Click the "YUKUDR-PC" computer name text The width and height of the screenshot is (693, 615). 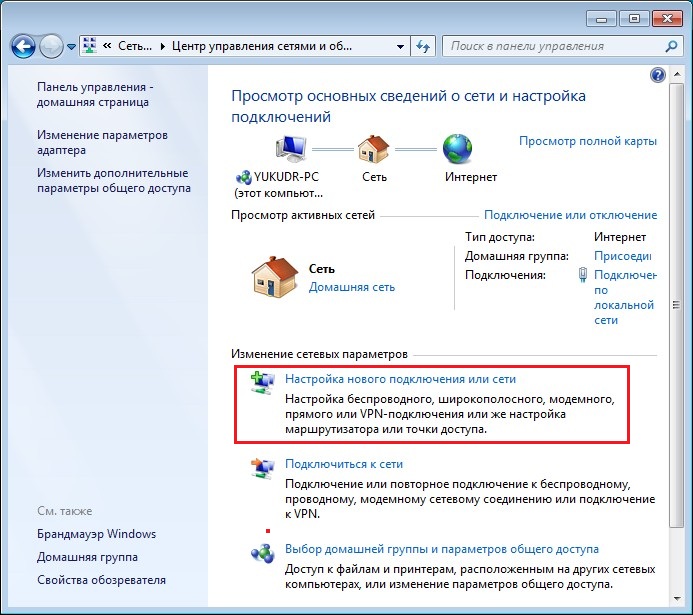point(286,177)
